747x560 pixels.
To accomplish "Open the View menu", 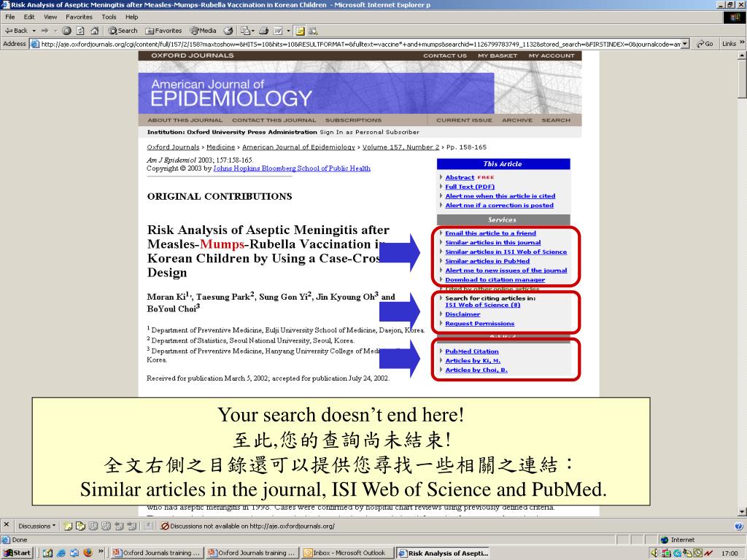I will (50, 17).
